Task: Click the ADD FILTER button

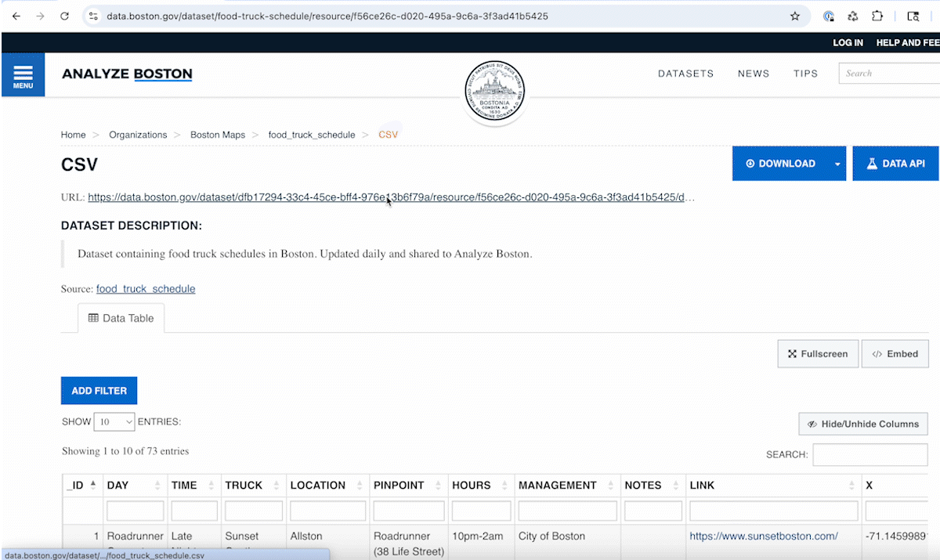Action: 99,391
